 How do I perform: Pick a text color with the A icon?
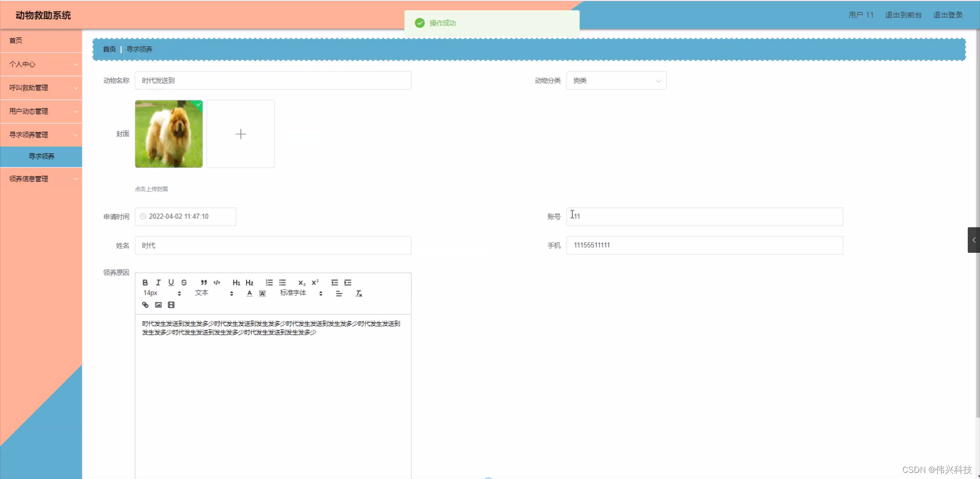click(x=249, y=293)
